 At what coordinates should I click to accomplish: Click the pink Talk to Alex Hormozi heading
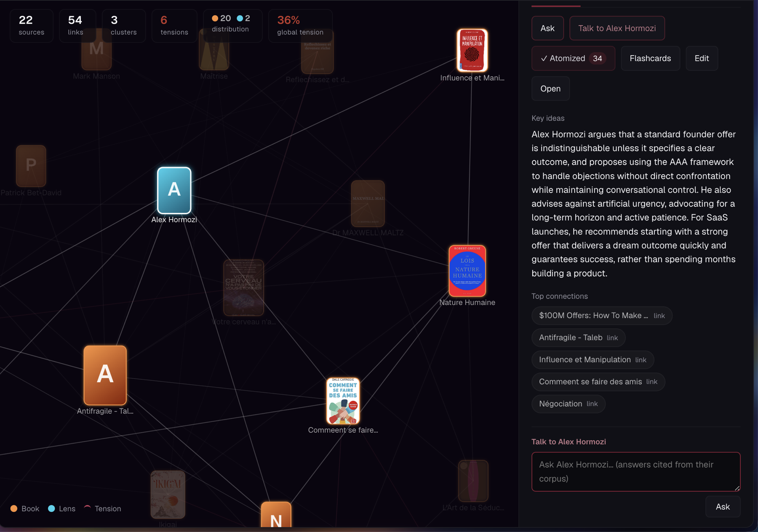click(x=568, y=442)
